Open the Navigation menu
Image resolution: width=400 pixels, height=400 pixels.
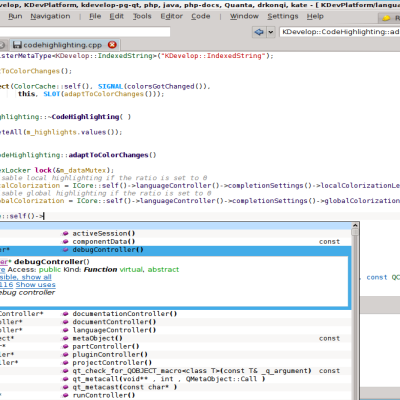click(50, 16)
